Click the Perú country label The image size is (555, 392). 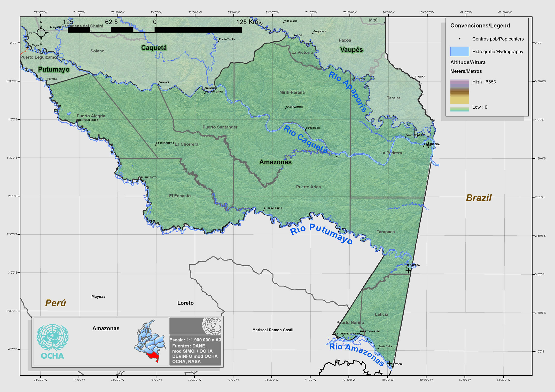click(x=55, y=302)
